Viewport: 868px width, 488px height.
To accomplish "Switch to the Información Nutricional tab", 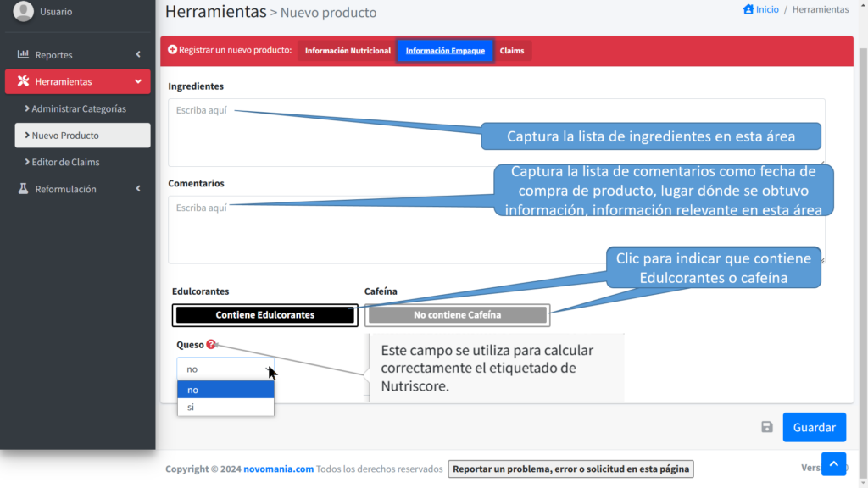I will (x=348, y=51).
